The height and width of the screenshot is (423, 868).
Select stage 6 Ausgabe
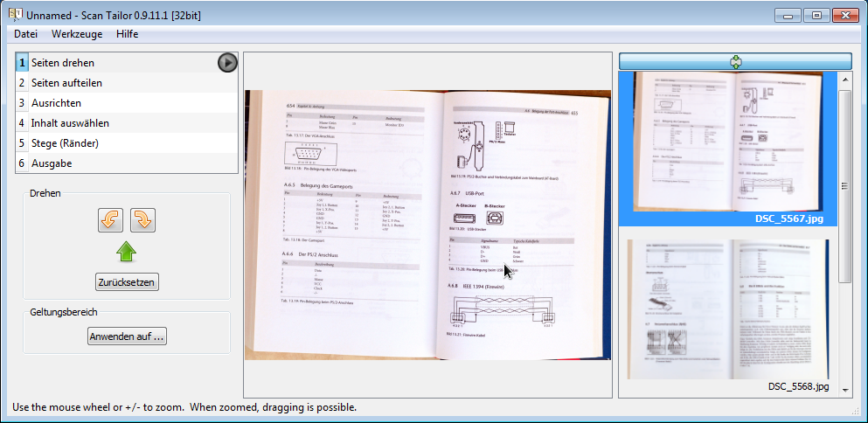point(127,163)
